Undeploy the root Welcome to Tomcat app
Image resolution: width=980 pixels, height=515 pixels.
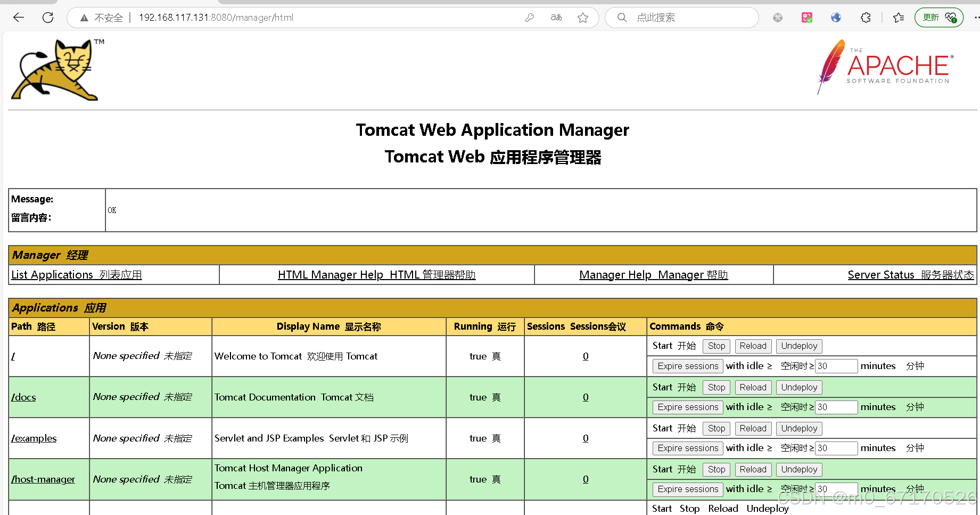[x=799, y=346]
